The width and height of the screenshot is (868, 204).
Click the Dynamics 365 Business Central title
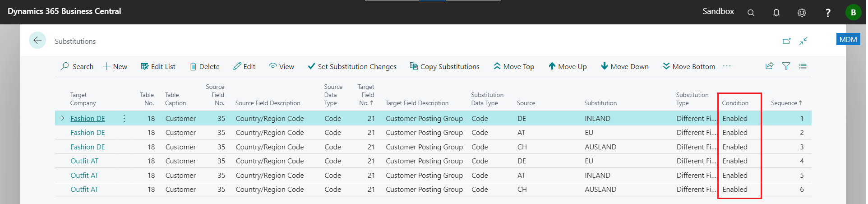click(64, 11)
